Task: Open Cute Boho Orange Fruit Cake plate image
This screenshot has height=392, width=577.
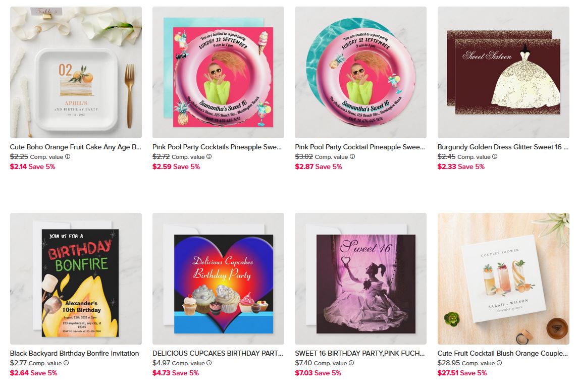Action: [76, 73]
